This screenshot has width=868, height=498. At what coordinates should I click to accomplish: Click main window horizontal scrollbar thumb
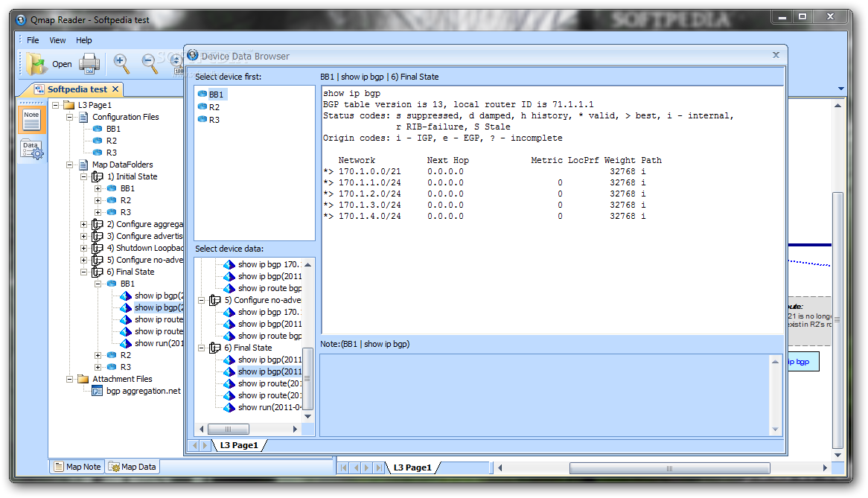[x=669, y=468]
